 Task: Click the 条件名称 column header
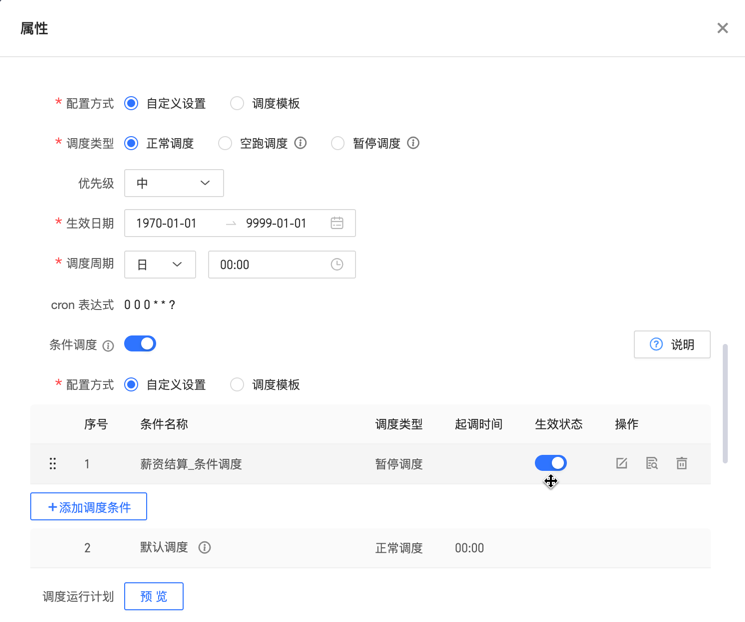point(164,424)
